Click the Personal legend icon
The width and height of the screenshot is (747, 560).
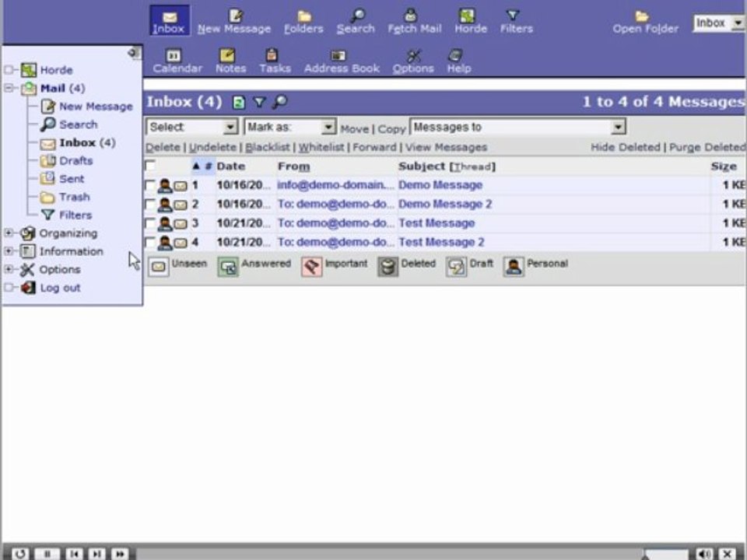tap(514, 267)
